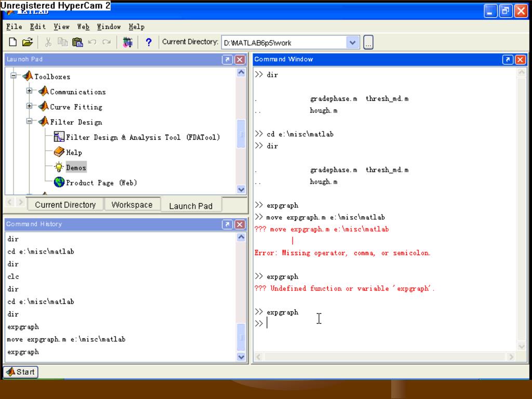
Task: Select 'move expgraph.m e:\misc\matlab' in Command History
Action: (66, 339)
